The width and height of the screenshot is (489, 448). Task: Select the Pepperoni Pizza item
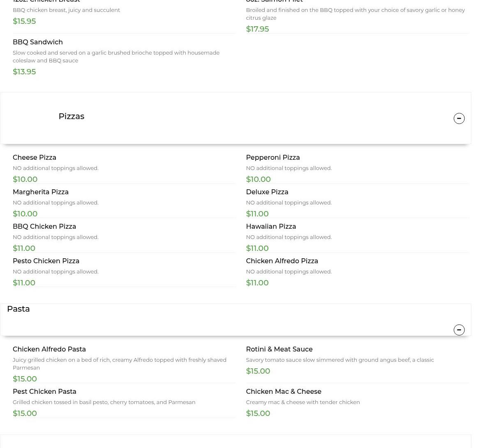coord(272,158)
